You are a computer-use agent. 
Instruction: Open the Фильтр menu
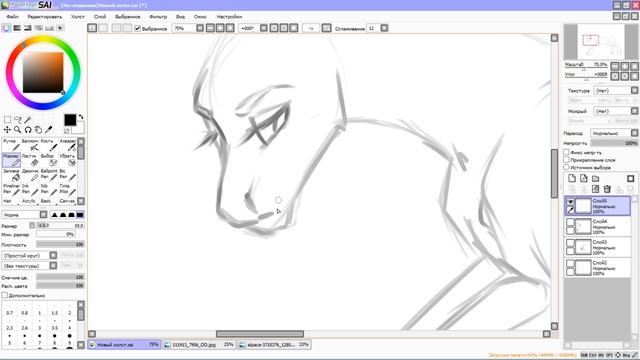[x=158, y=17]
